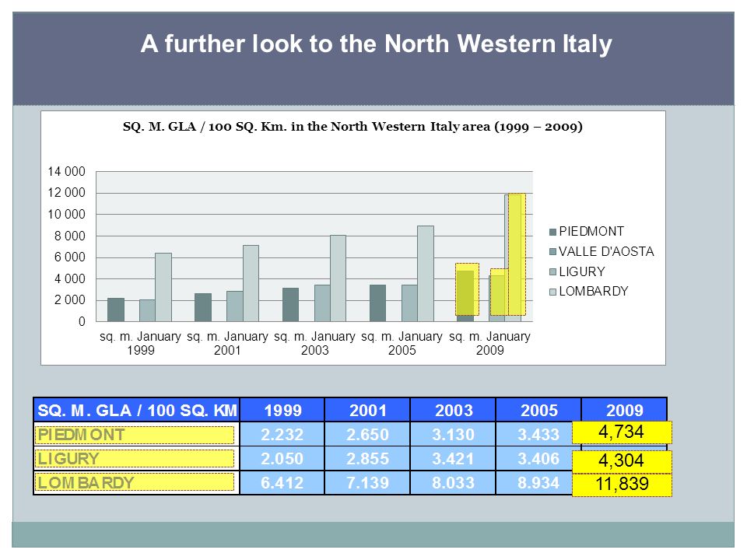Click the Piedmont 1999 cell 2.232
The height and width of the screenshot is (560, 747).
(x=282, y=434)
